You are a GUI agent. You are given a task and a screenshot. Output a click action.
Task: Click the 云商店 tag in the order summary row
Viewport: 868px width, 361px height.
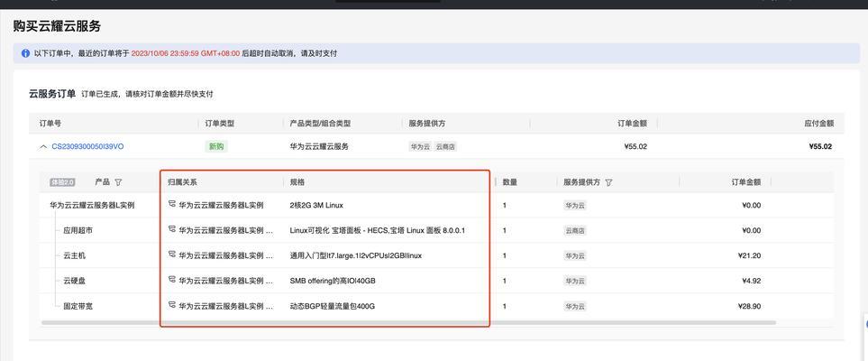click(445, 147)
